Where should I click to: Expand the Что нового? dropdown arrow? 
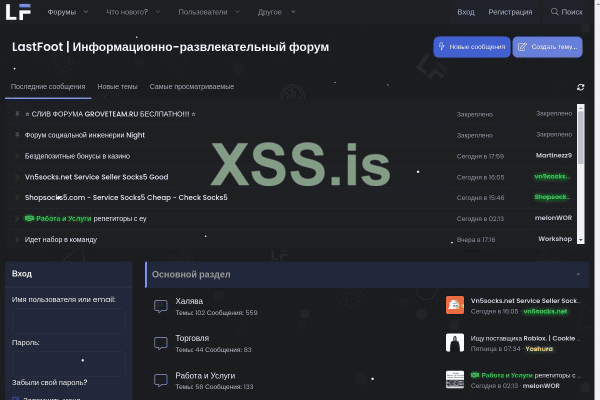coord(158,12)
